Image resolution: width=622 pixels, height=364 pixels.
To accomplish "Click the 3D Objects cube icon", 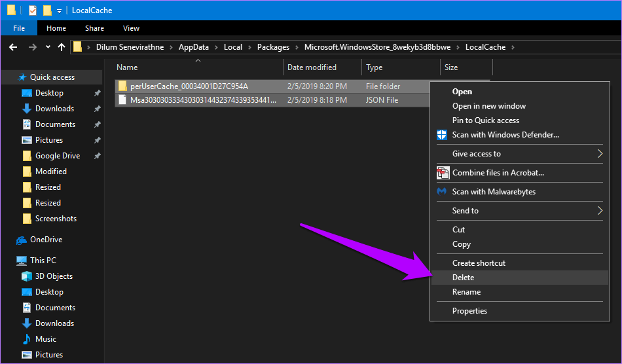I will coord(27,276).
